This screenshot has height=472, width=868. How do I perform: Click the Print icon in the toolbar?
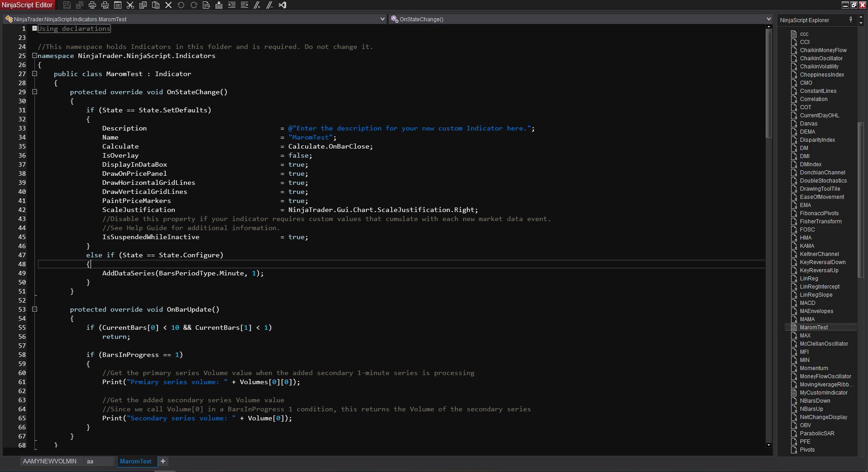click(92, 5)
